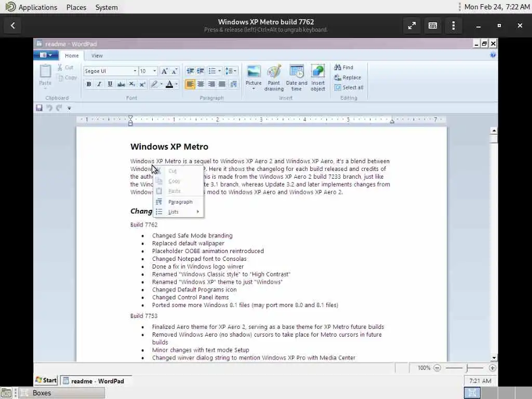532x399 pixels.
Task: Click the Save icon in quick access toolbar
Action: [39, 108]
